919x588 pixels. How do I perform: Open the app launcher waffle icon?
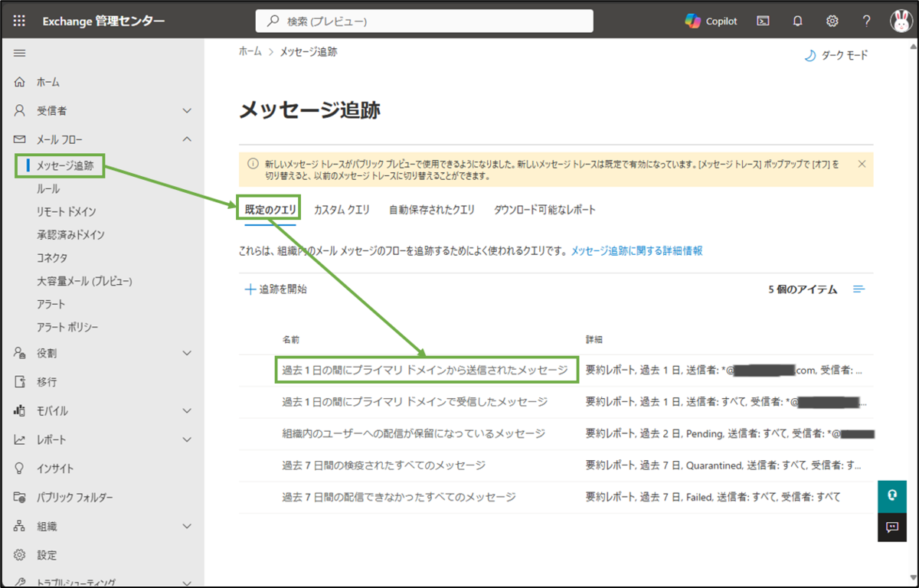[x=19, y=21]
